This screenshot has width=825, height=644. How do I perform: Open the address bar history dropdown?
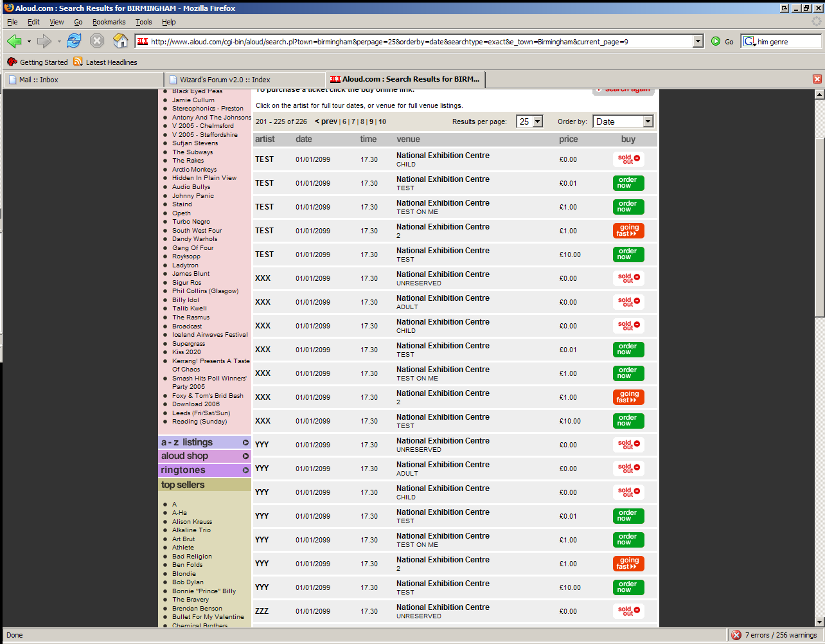[698, 41]
